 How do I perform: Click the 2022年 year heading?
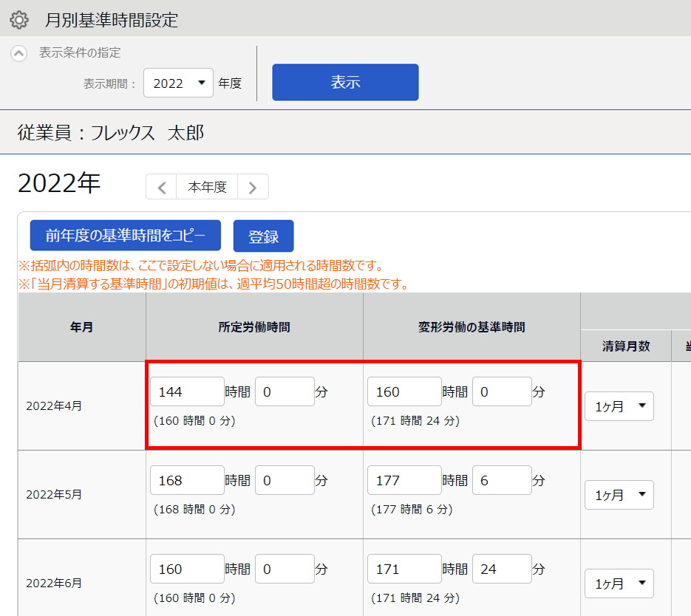pyautogui.click(x=59, y=183)
